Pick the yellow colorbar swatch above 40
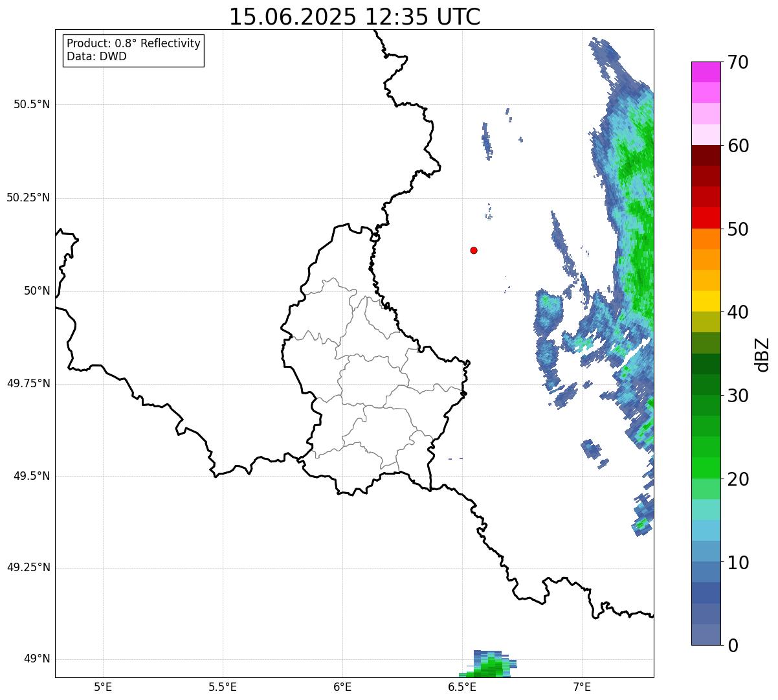 point(706,301)
